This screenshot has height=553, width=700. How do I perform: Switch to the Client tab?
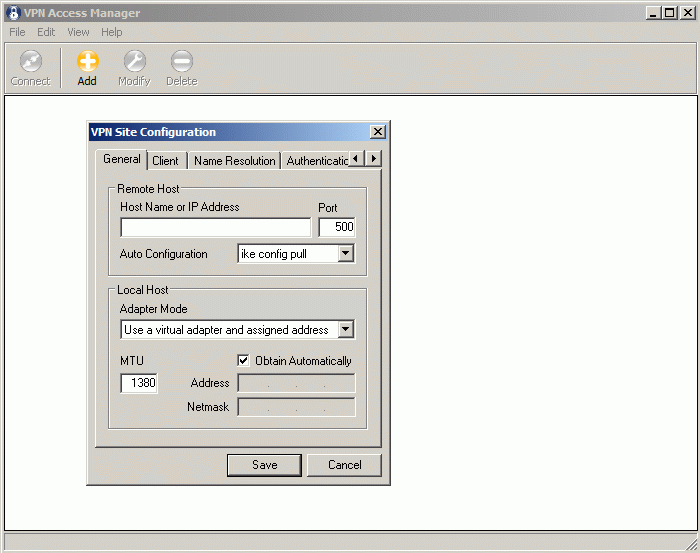165,161
